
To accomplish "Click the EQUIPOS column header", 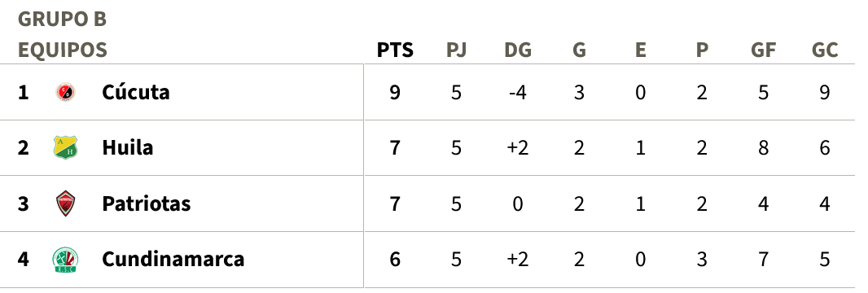I will [63, 50].
